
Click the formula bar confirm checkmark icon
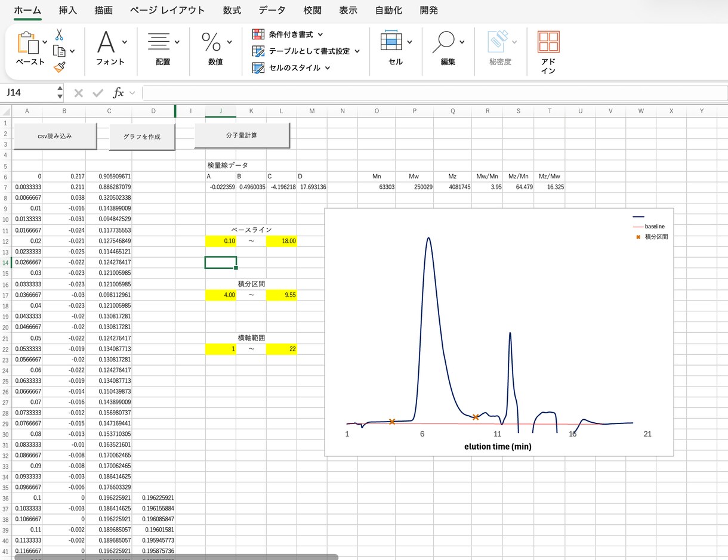click(98, 93)
